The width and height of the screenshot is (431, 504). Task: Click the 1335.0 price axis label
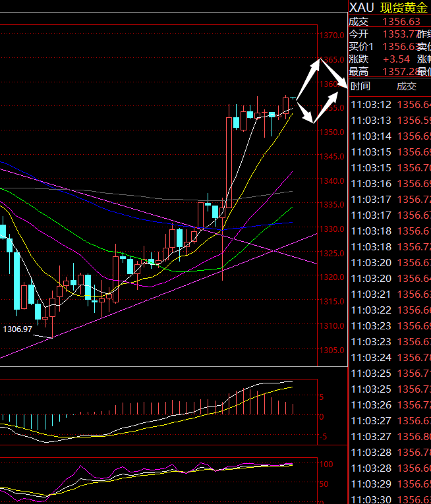coord(331,204)
